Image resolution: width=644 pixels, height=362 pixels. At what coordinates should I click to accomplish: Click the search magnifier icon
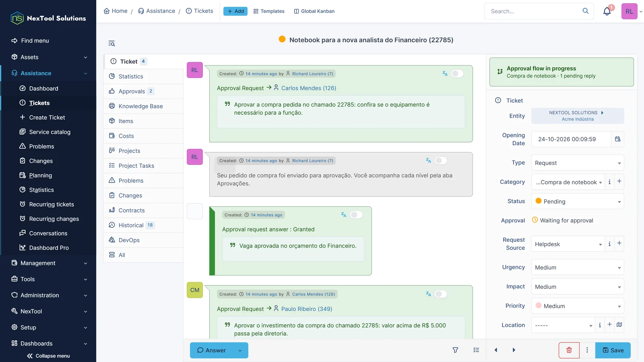[586, 11]
